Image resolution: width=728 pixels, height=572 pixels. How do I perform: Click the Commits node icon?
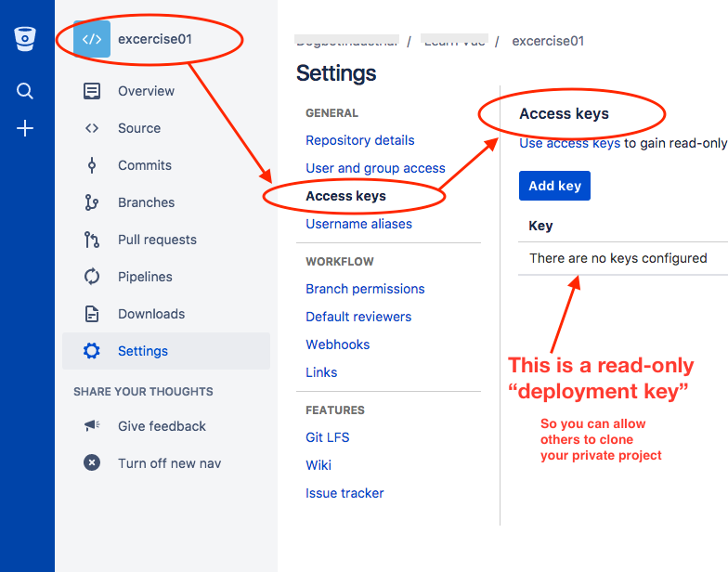click(92, 165)
